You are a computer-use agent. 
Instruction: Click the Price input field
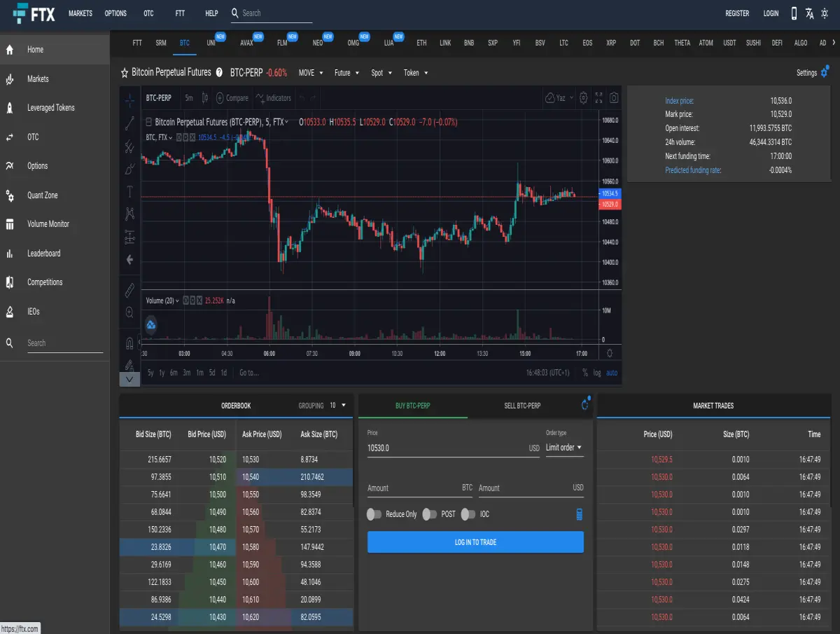tap(454, 448)
